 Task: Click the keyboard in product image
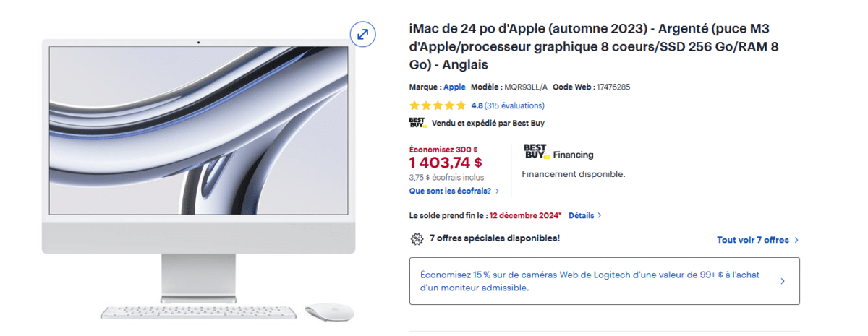click(198, 312)
